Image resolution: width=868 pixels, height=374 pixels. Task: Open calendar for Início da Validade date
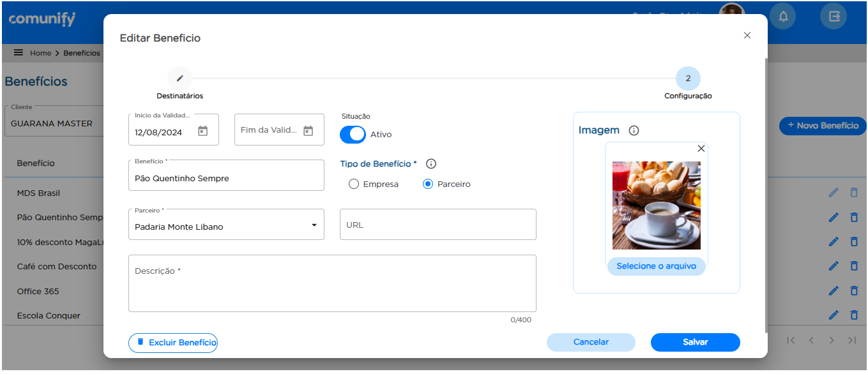point(202,131)
